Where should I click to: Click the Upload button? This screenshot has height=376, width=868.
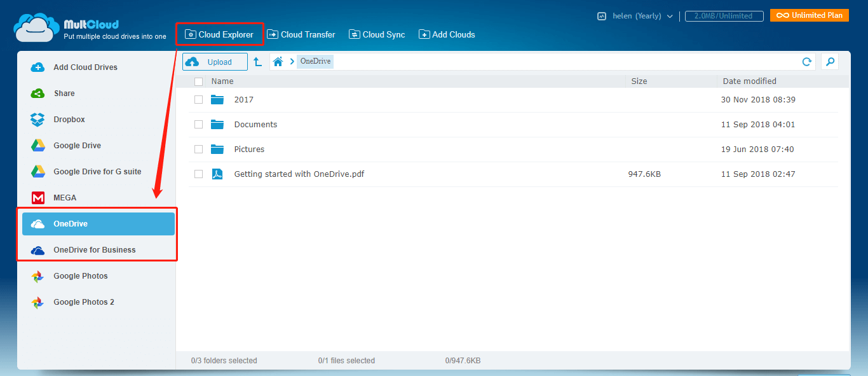pyautogui.click(x=214, y=61)
